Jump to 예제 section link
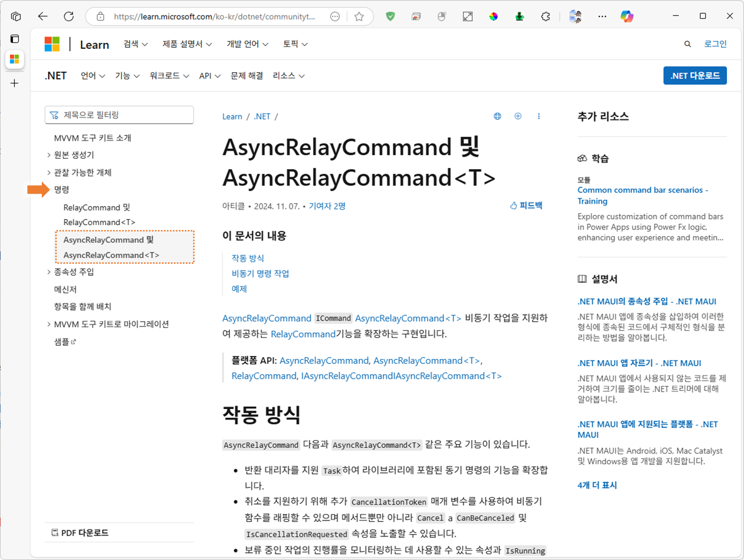This screenshot has width=744, height=560. [239, 289]
